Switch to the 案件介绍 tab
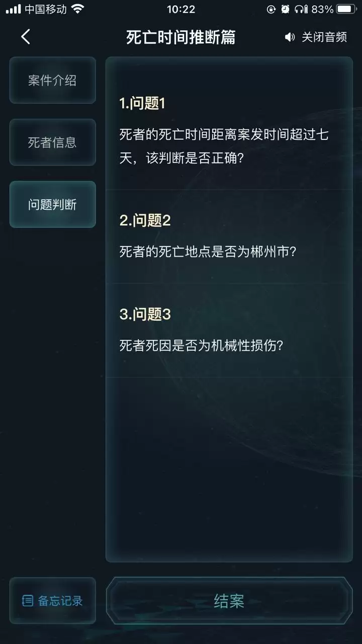Screen dimensions: 362x644 pos(52,80)
